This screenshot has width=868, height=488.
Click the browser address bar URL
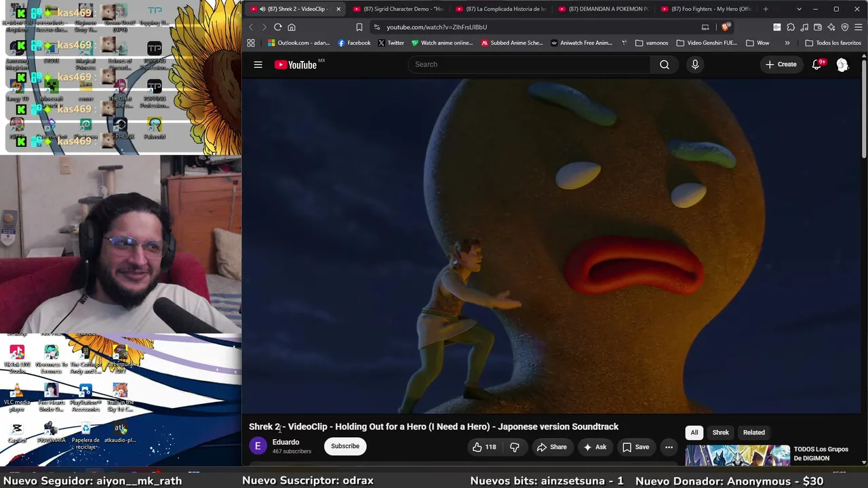pos(437,27)
